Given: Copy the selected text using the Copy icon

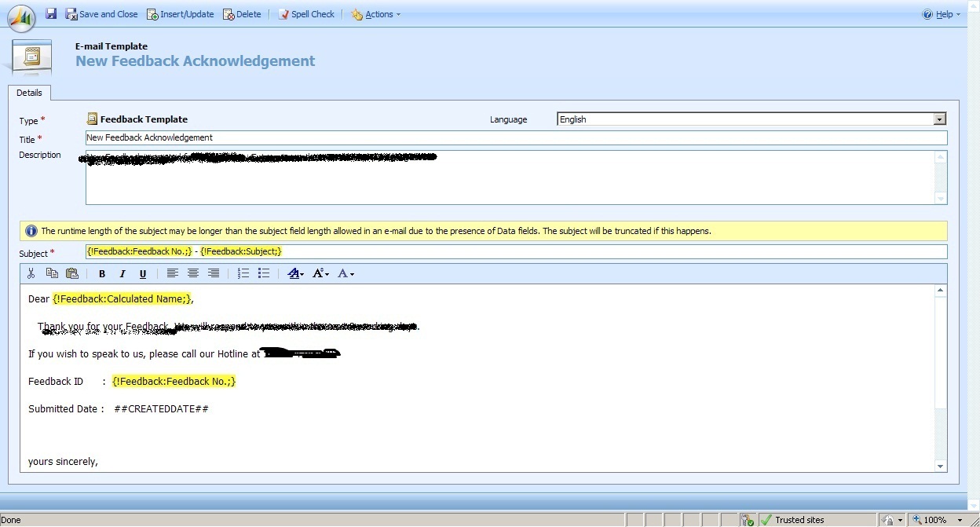Looking at the screenshot, I should point(52,273).
